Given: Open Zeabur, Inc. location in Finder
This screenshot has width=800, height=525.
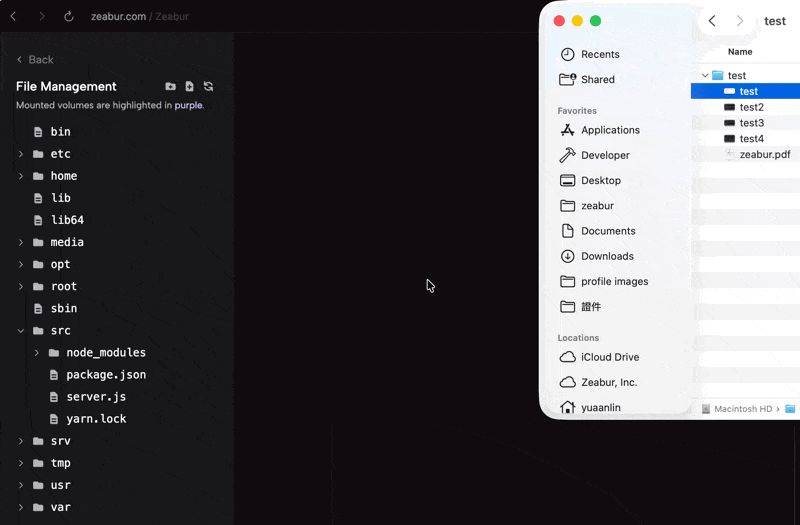Looking at the screenshot, I should tap(598, 382).
